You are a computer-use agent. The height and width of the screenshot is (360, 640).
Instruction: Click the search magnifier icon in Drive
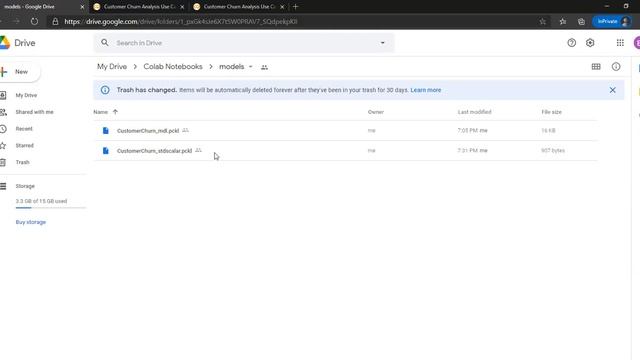coord(105,42)
